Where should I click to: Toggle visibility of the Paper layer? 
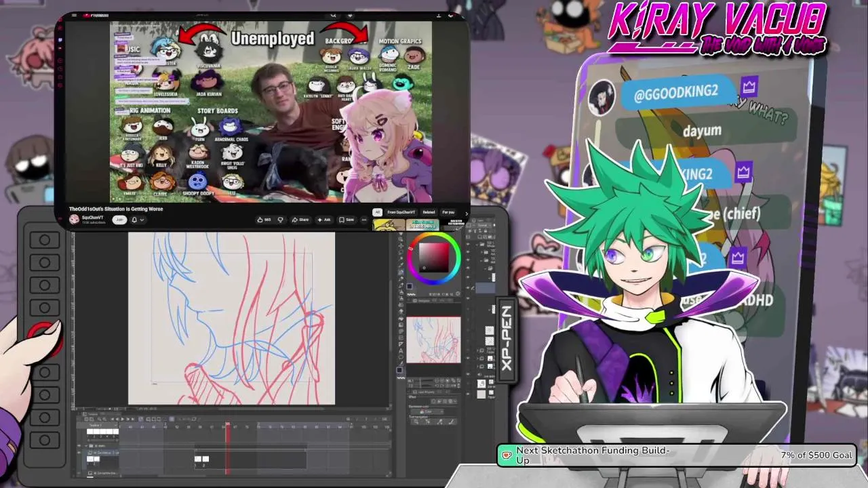click(x=468, y=394)
